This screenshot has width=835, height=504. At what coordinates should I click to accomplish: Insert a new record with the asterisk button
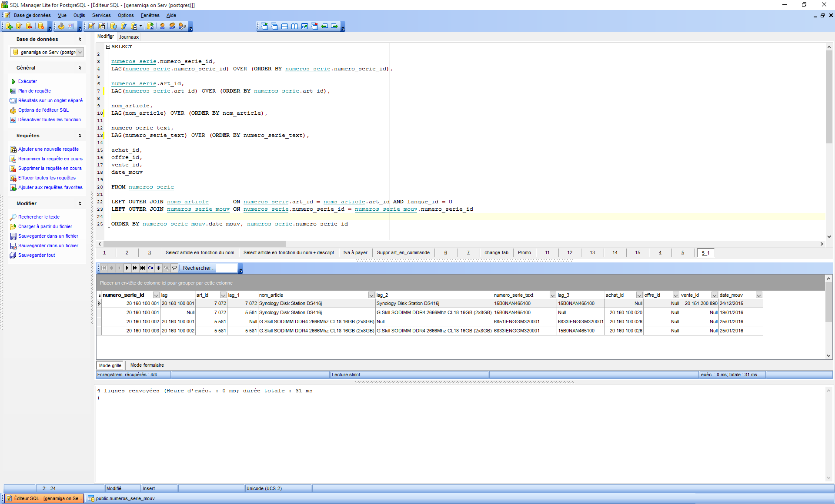pos(158,268)
